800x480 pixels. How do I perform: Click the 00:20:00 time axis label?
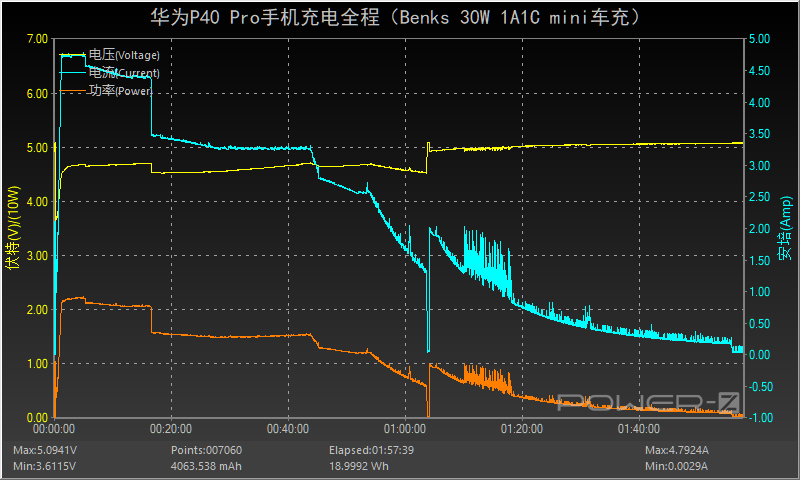171,429
